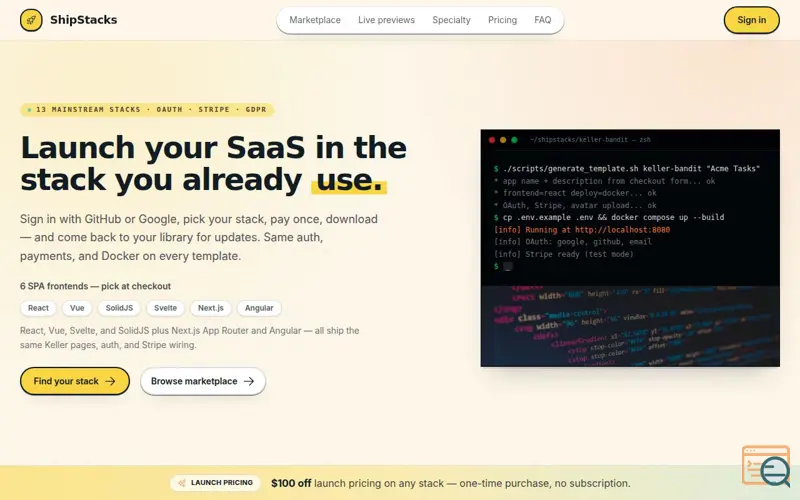
Task: Click the terminal code preview image
Action: point(630,248)
